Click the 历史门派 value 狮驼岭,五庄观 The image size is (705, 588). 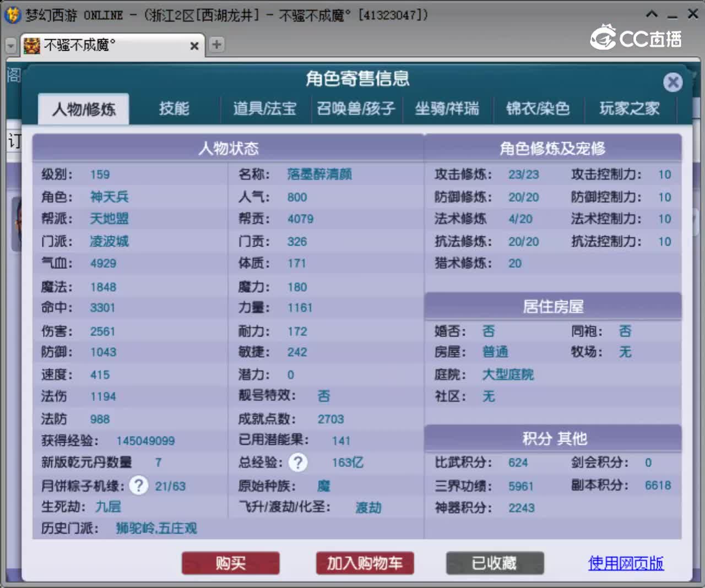point(156,529)
